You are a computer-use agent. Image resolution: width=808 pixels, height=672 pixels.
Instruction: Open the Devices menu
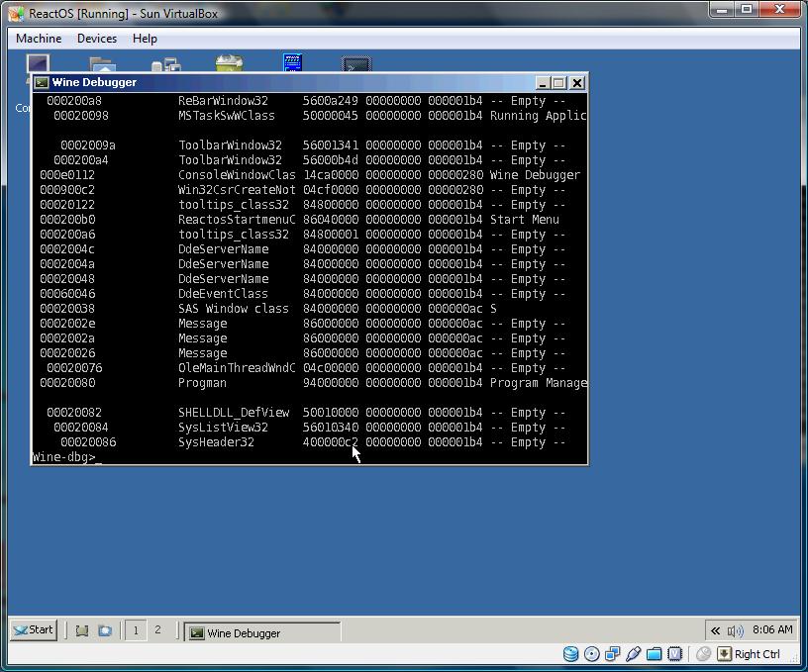click(x=96, y=39)
